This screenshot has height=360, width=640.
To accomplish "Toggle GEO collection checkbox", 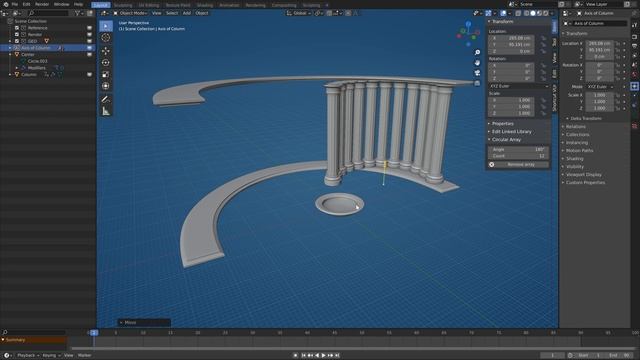I will coord(17,41).
